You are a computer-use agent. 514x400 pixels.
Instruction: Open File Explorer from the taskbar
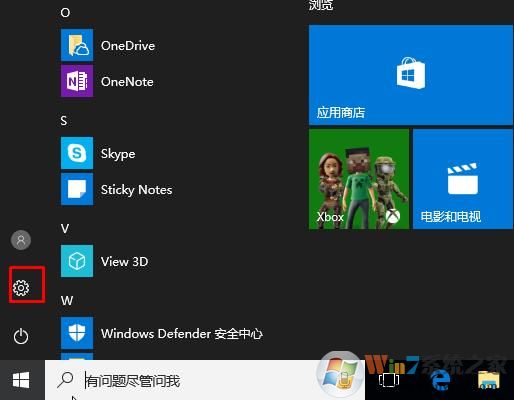click(489, 380)
